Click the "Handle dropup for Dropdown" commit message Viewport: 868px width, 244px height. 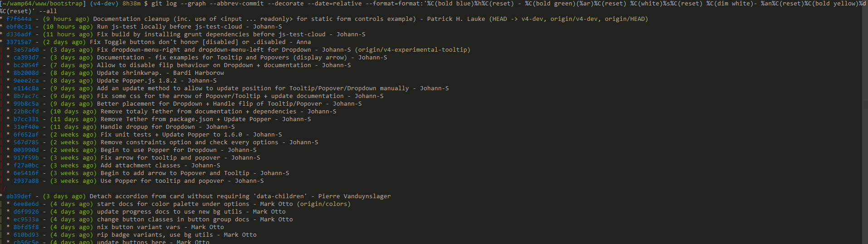tap(147, 127)
